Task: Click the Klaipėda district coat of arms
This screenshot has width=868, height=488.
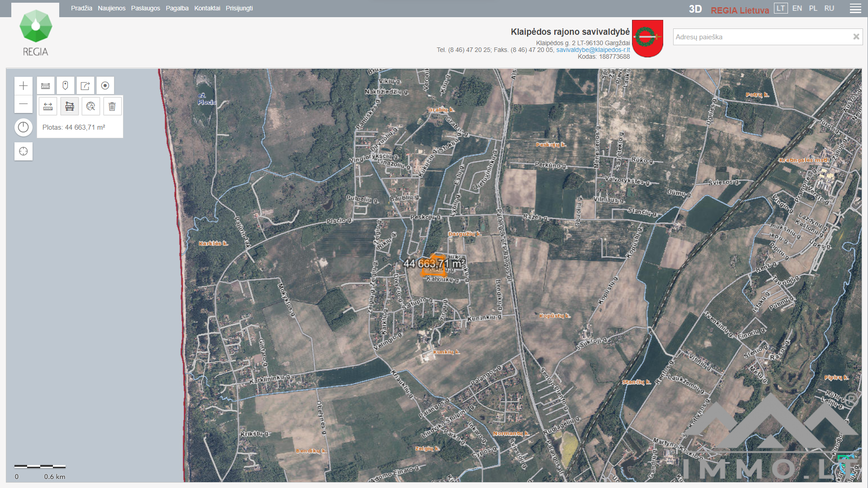Action: click(647, 38)
